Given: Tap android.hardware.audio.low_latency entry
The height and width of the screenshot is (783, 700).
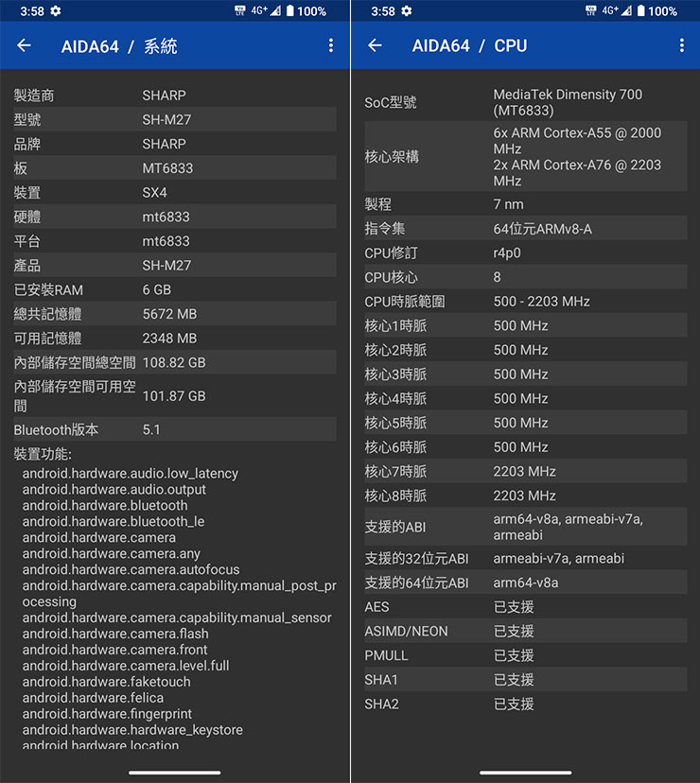Looking at the screenshot, I should (130, 474).
